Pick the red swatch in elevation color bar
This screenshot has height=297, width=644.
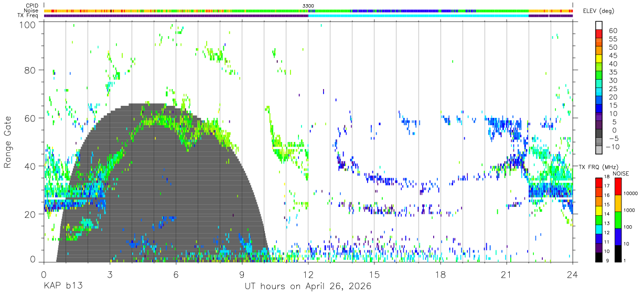(598, 34)
